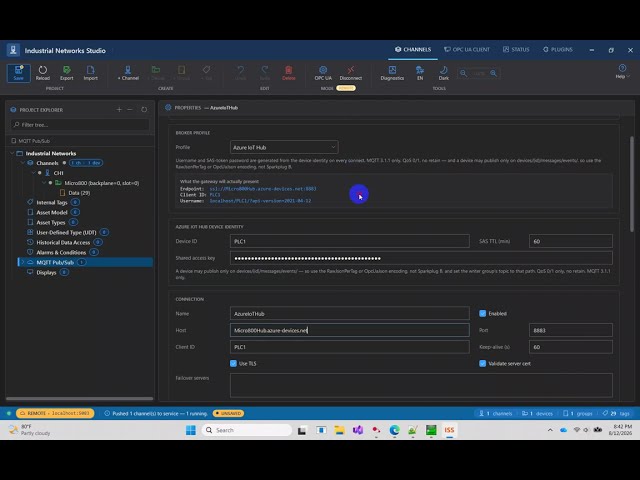Viewport: 640px width, 480px height.
Task: Add a new Channel
Action: pos(128,73)
